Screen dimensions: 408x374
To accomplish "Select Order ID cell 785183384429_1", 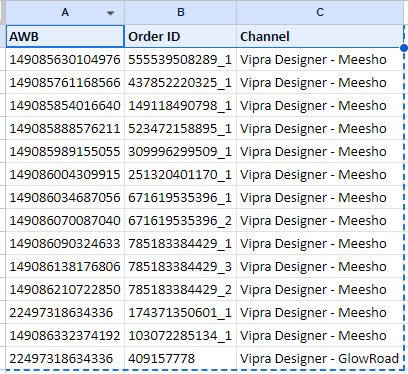I will [x=180, y=243].
